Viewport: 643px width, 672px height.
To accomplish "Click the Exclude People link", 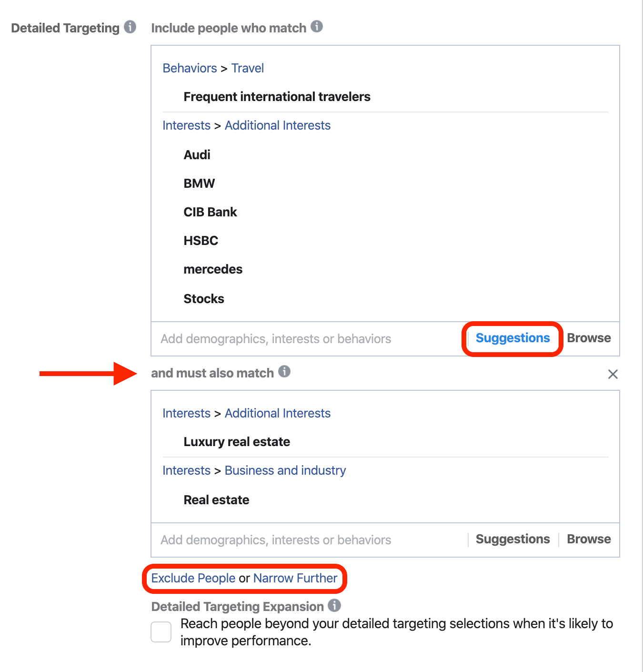I will (193, 578).
